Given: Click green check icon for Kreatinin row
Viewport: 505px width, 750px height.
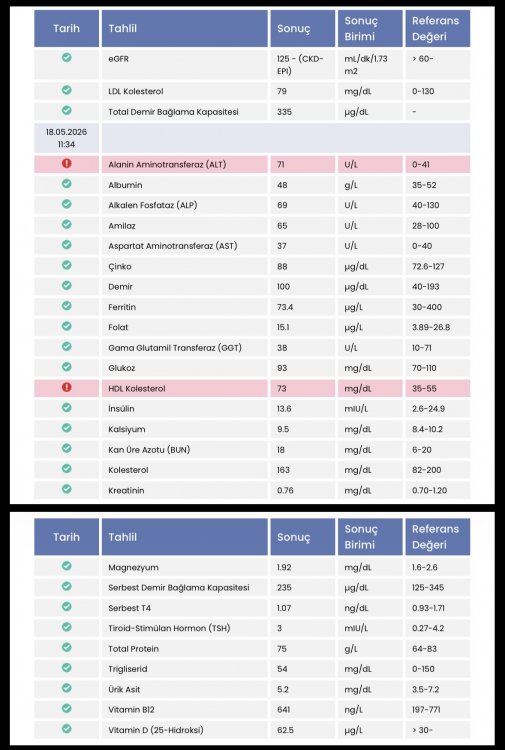Looking at the screenshot, I should tap(66, 489).
